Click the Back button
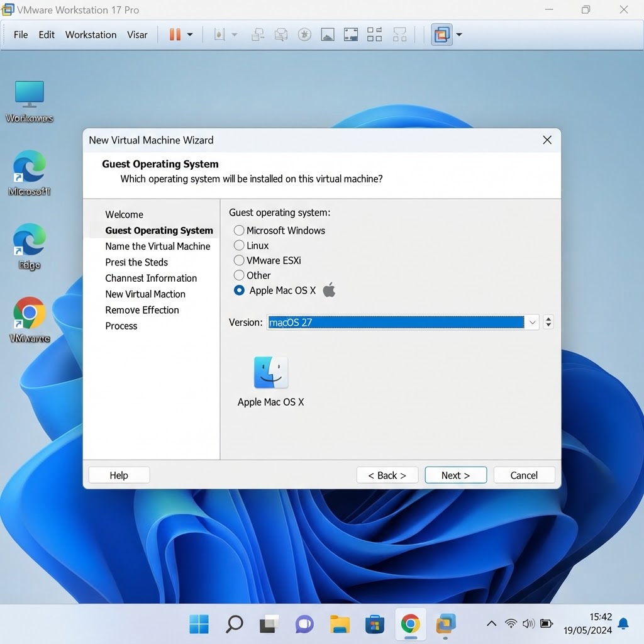 387,475
